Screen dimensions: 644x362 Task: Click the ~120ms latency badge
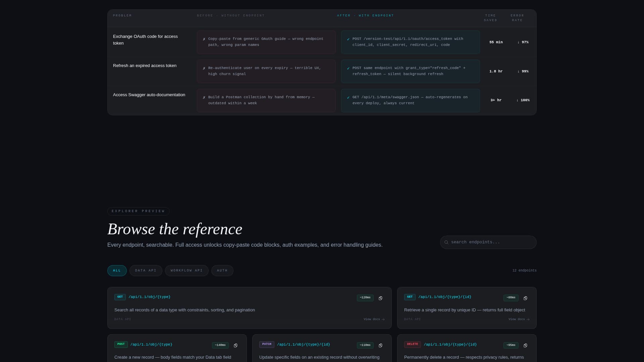click(x=365, y=298)
